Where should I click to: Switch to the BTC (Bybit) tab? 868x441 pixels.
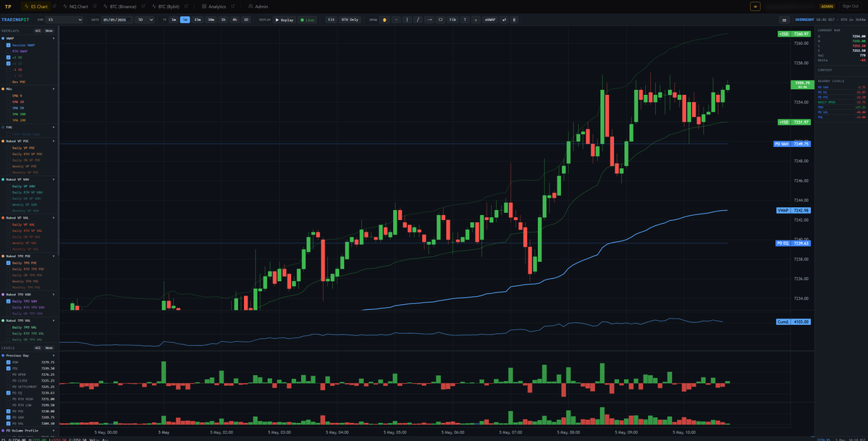coord(165,7)
